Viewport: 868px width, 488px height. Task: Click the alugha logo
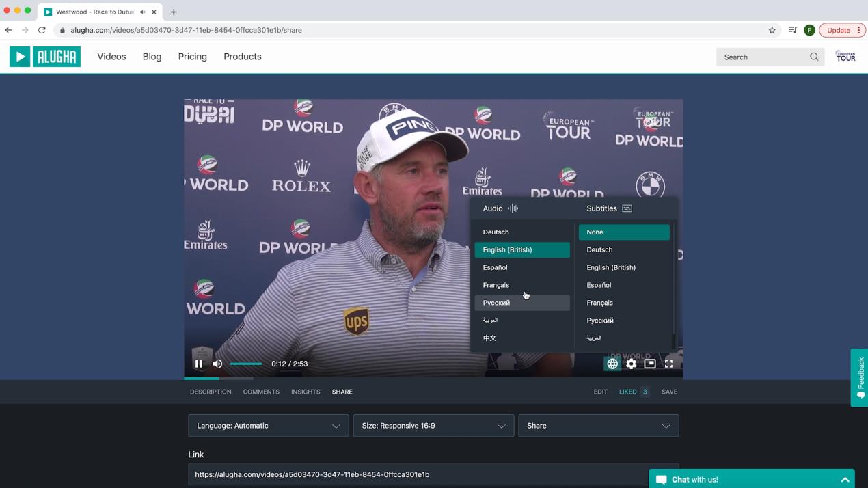coord(45,57)
